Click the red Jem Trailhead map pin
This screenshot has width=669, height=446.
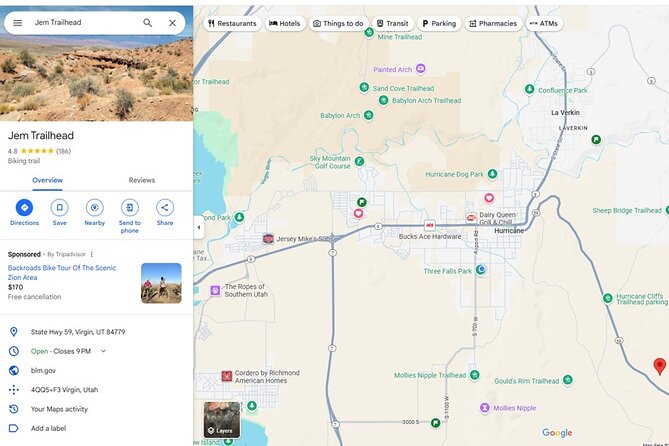point(659,366)
